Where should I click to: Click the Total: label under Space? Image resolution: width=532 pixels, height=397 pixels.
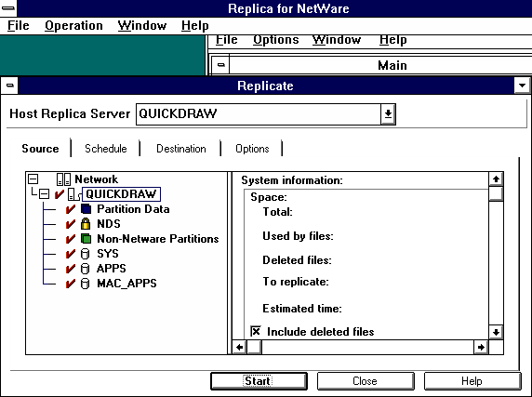(277, 212)
